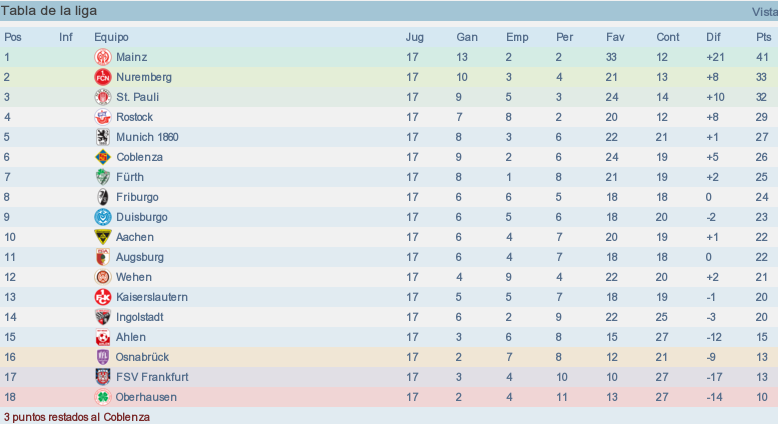Open the Wehen team page

click(x=133, y=277)
